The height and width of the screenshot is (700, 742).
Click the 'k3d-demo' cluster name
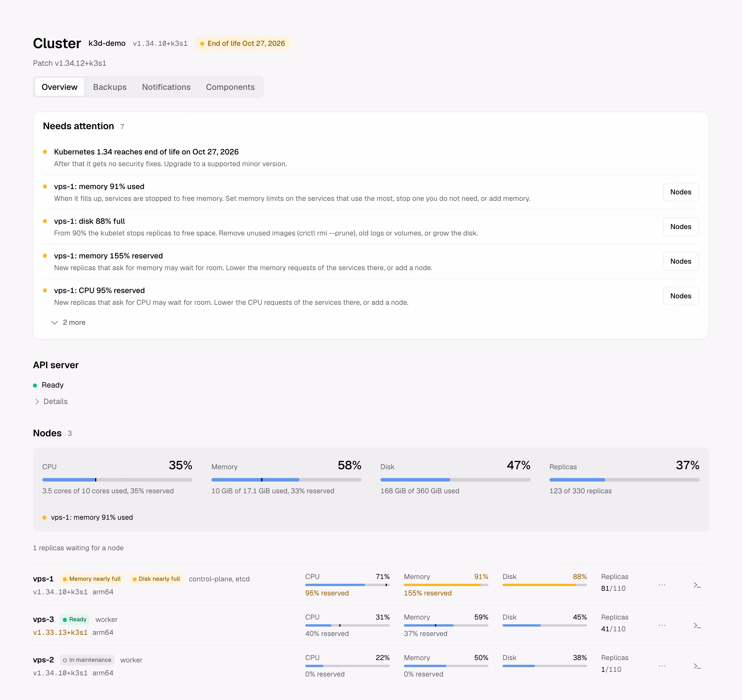pyautogui.click(x=107, y=43)
